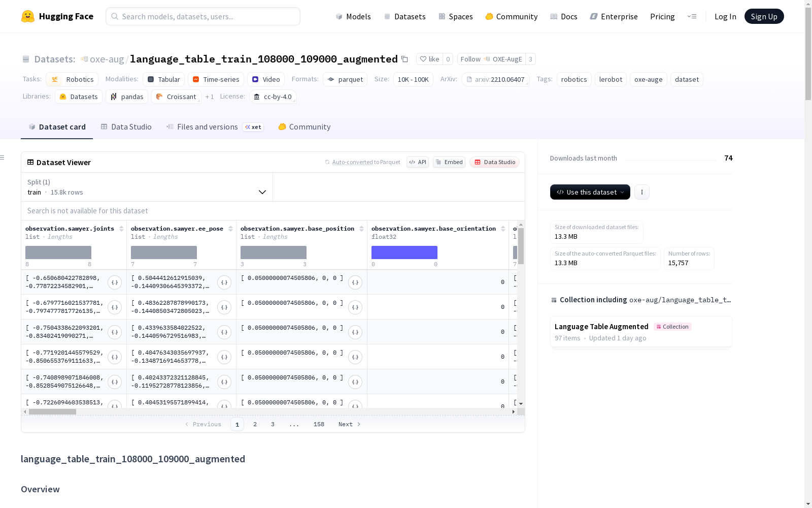The height and width of the screenshot is (508, 812).
Task: Open the Data Studio tab
Action: pyautogui.click(x=126, y=127)
